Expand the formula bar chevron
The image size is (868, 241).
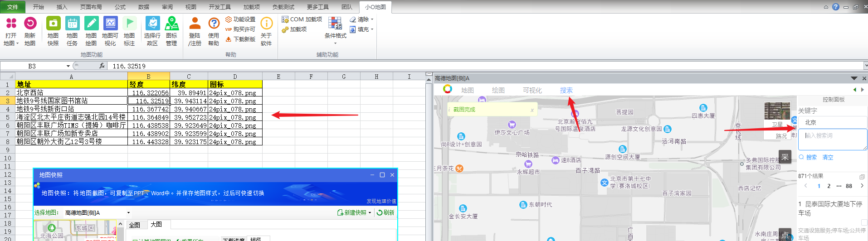pos(865,66)
